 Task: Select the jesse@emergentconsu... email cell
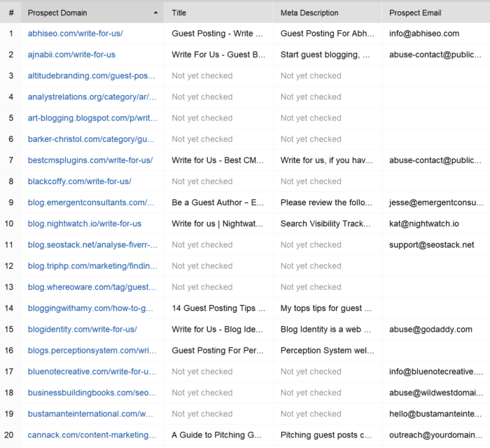436,202
